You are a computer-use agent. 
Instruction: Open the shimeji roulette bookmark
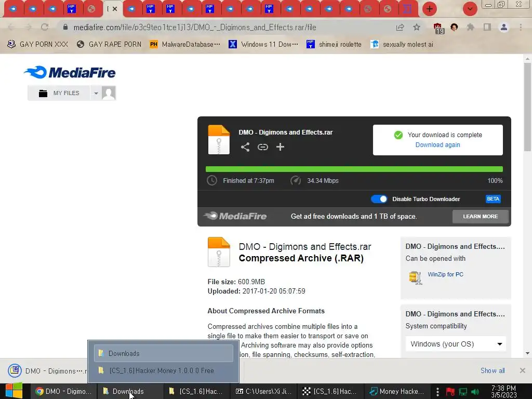pyautogui.click(x=334, y=45)
